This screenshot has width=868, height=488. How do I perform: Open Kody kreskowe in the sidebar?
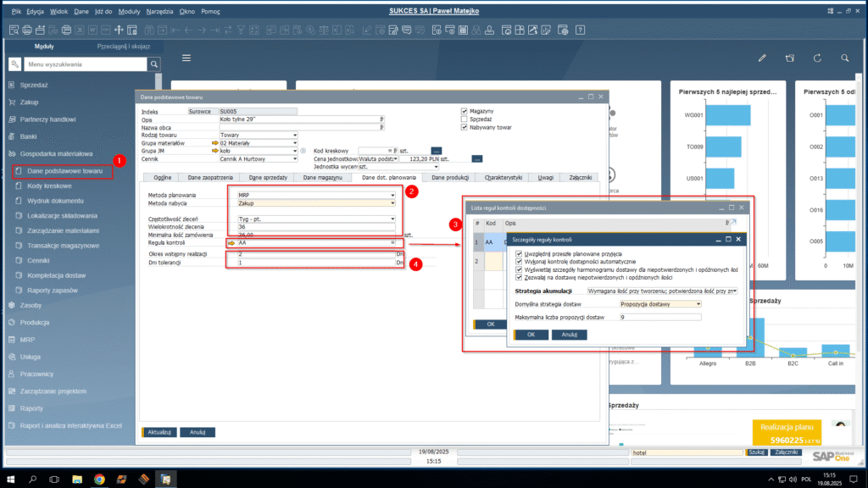point(49,186)
